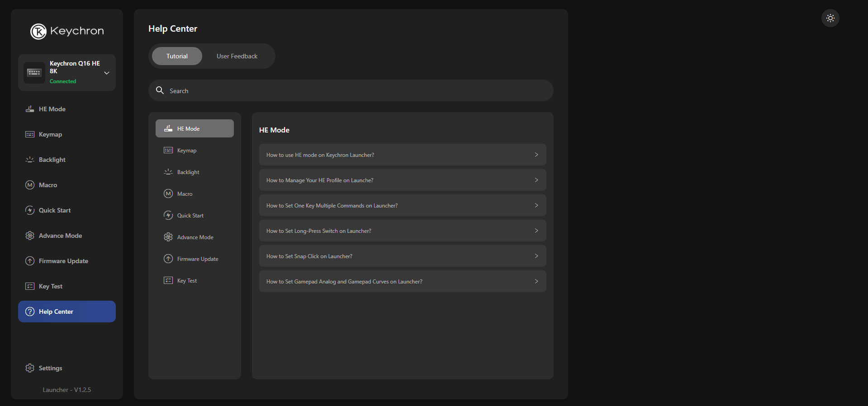Expand the Keychron Q16 HE device dropdown
Viewport: 868px width, 406px height.
[107, 73]
